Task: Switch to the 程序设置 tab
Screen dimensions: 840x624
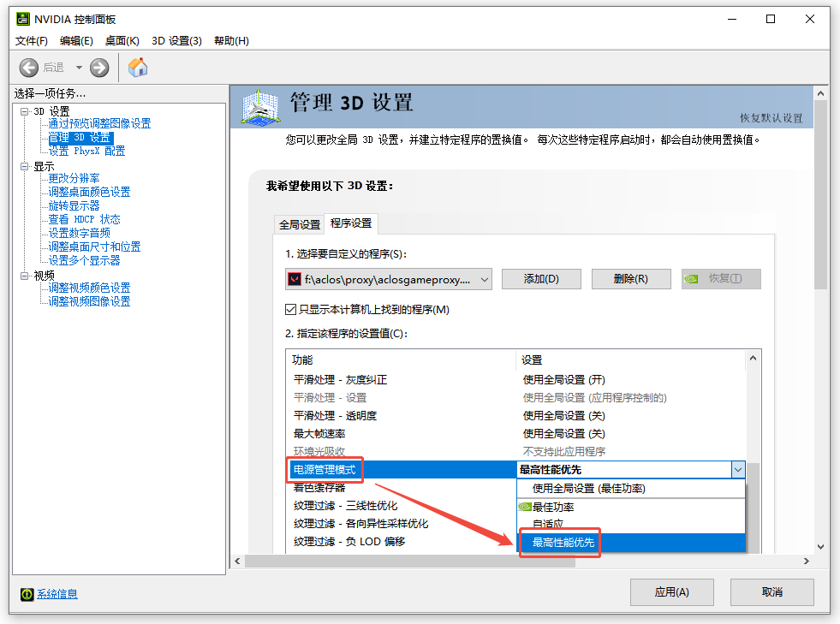Action: pos(351,223)
